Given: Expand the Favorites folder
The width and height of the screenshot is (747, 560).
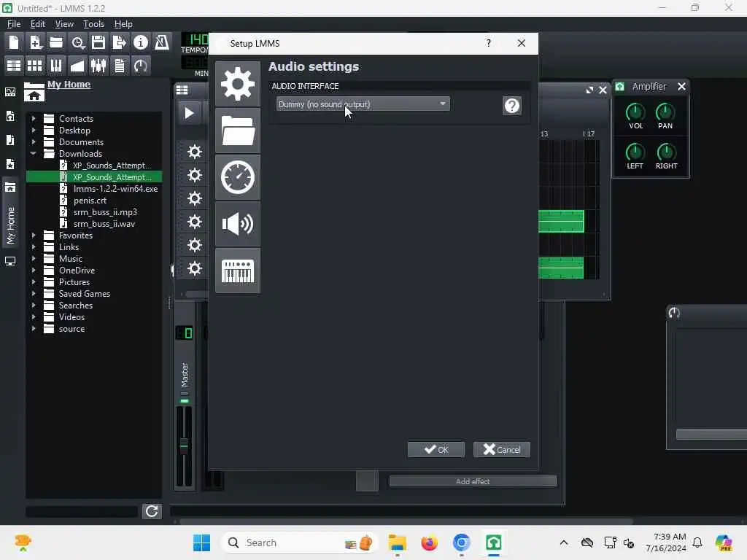Looking at the screenshot, I should pyautogui.click(x=34, y=236).
